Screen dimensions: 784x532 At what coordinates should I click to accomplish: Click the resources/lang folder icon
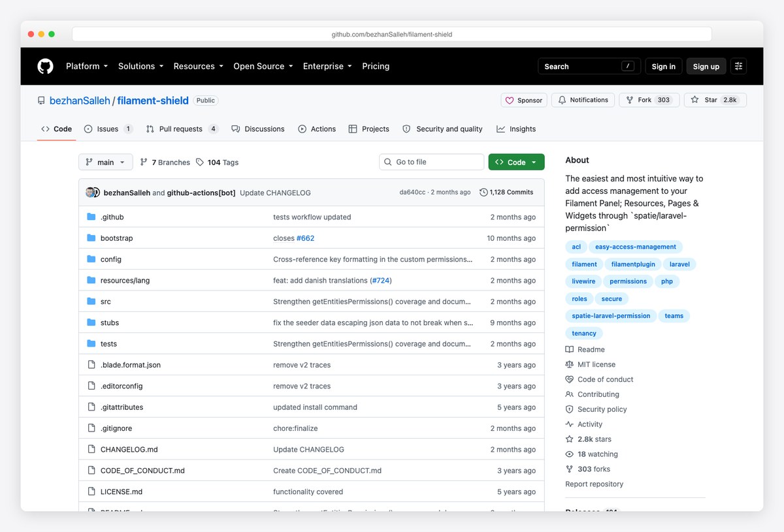pos(91,280)
